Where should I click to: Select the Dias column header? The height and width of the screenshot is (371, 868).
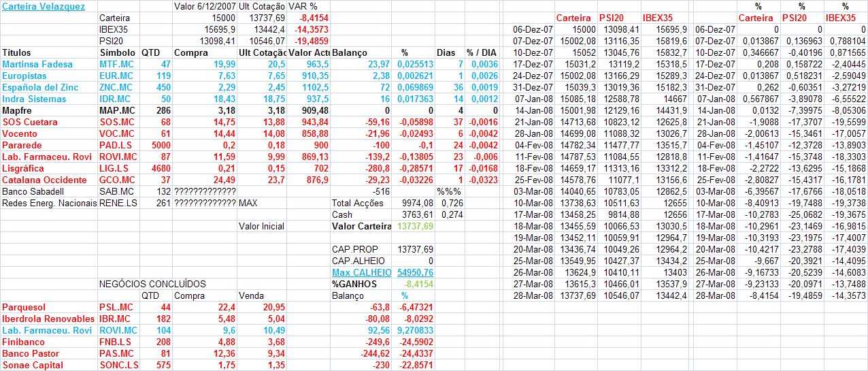(446, 53)
